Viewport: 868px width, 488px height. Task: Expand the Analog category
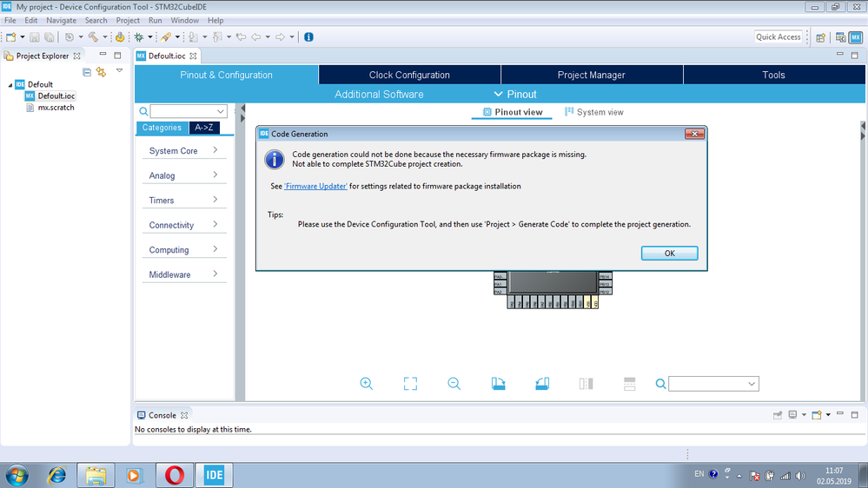coord(184,175)
